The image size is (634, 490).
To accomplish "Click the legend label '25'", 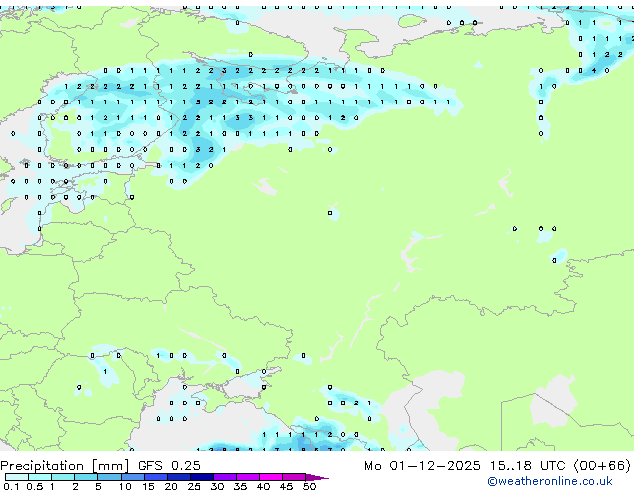I will [x=194, y=486].
